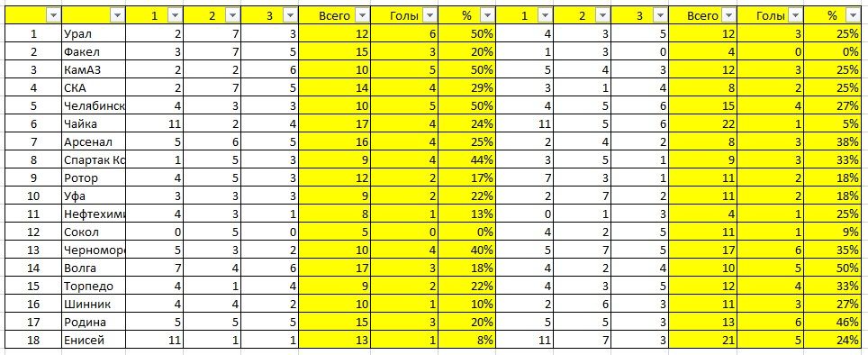Select the Чайка team name cell
The image size is (868, 355).
(x=94, y=124)
